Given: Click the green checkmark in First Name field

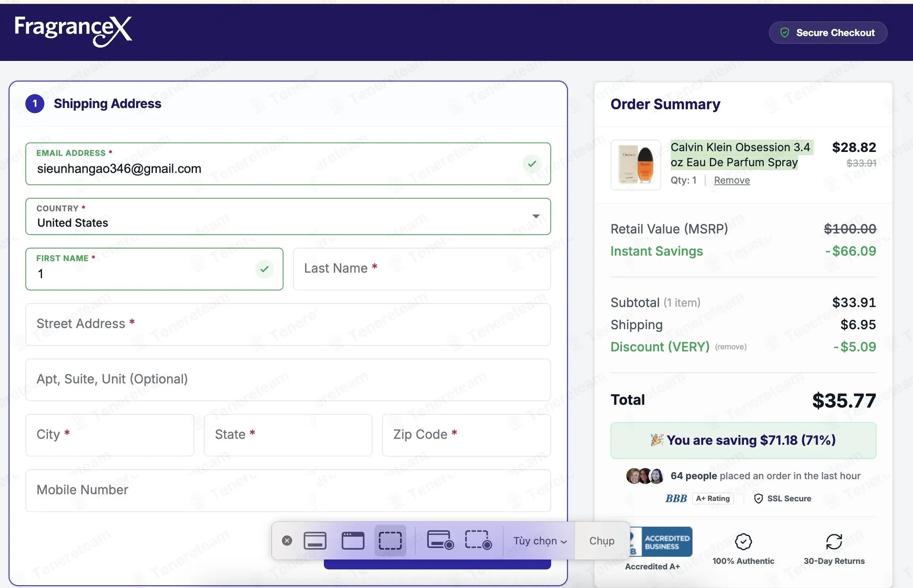Looking at the screenshot, I should tap(264, 269).
